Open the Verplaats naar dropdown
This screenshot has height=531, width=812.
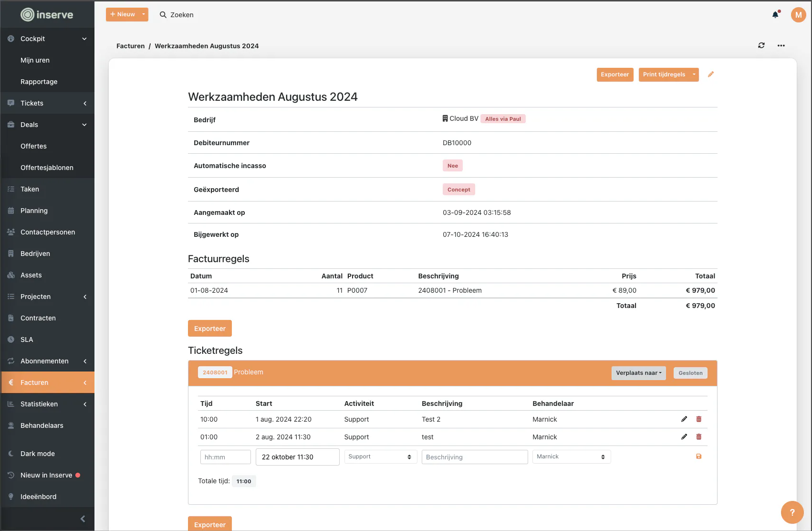tap(639, 373)
